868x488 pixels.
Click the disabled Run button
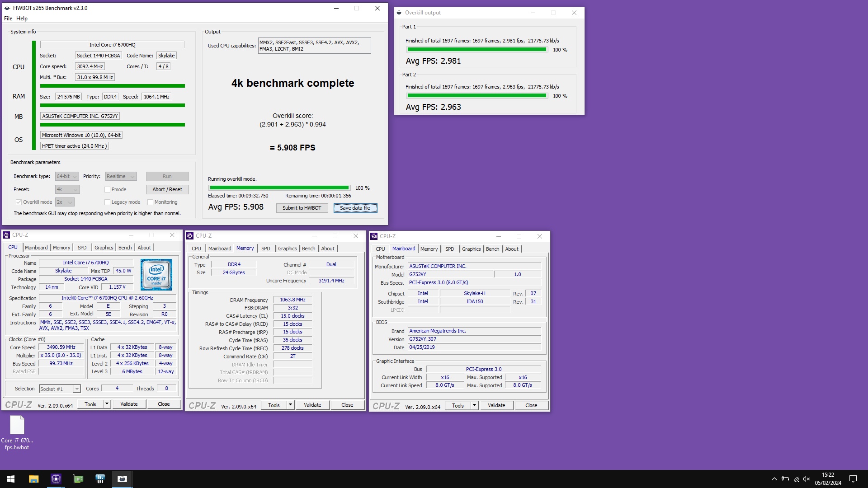[167, 176]
